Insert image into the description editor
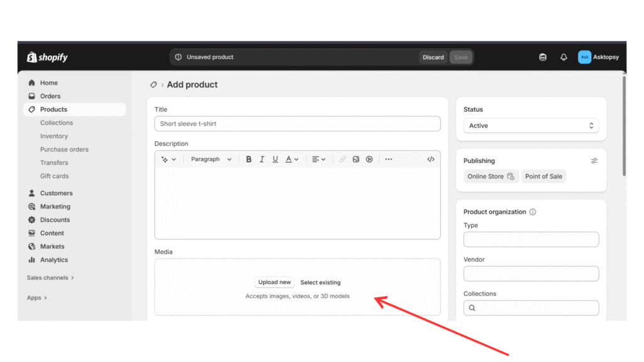The width and height of the screenshot is (644, 362). 356,160
